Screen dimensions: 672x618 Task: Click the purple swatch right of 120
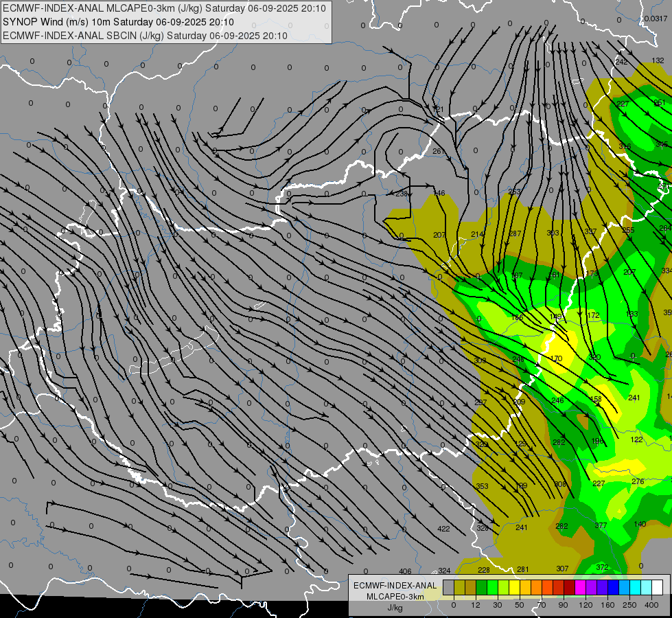click(x=592, y=587)
